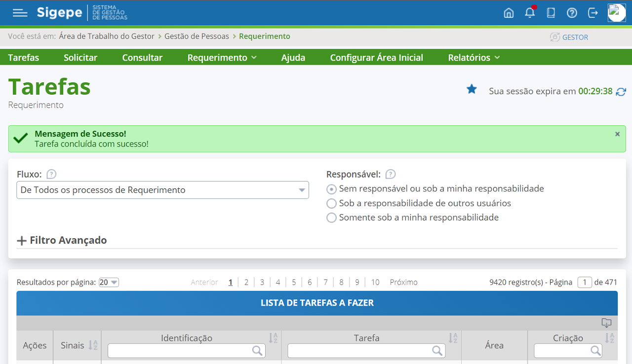Image resolution: width=632 pixels, height=364 pixels.
Task: Click the GESTOR profile link
Action: point(575,37)
